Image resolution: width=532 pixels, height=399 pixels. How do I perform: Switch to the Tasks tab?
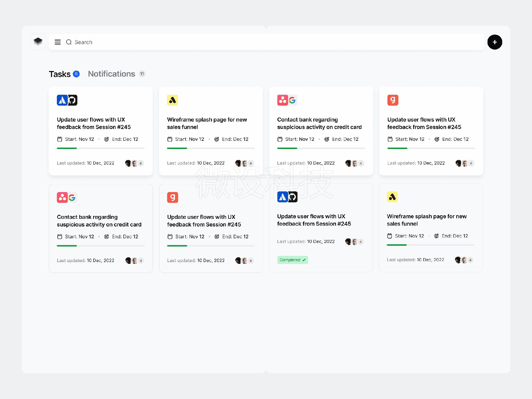point(60,74)
